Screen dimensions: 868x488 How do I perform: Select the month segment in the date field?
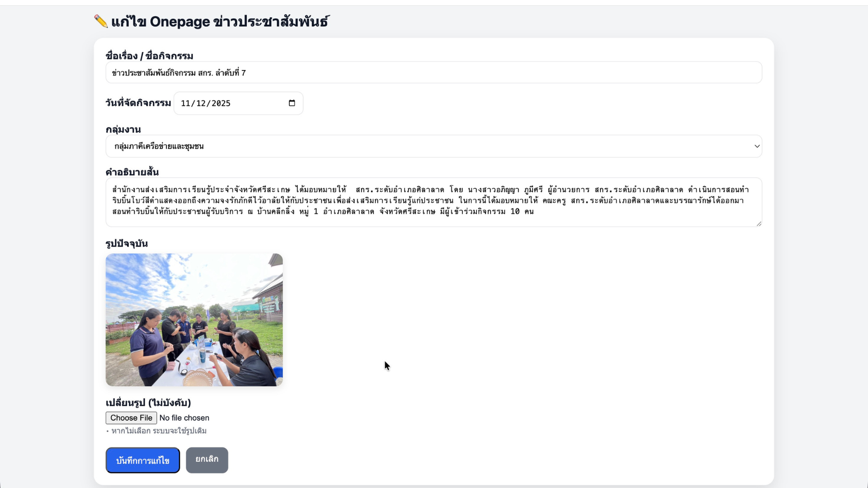click(x=185, y=103)
